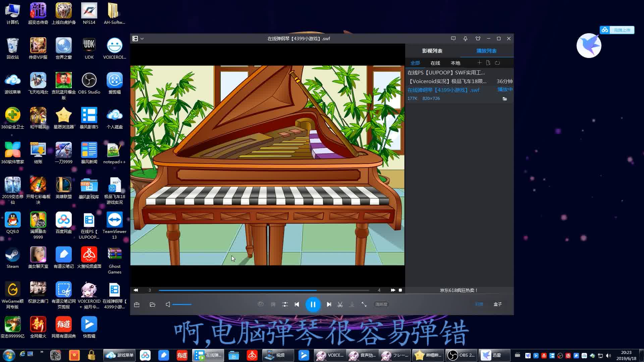Open the skin shirt icon menu
644x362 pixels.
click(478, 39)
